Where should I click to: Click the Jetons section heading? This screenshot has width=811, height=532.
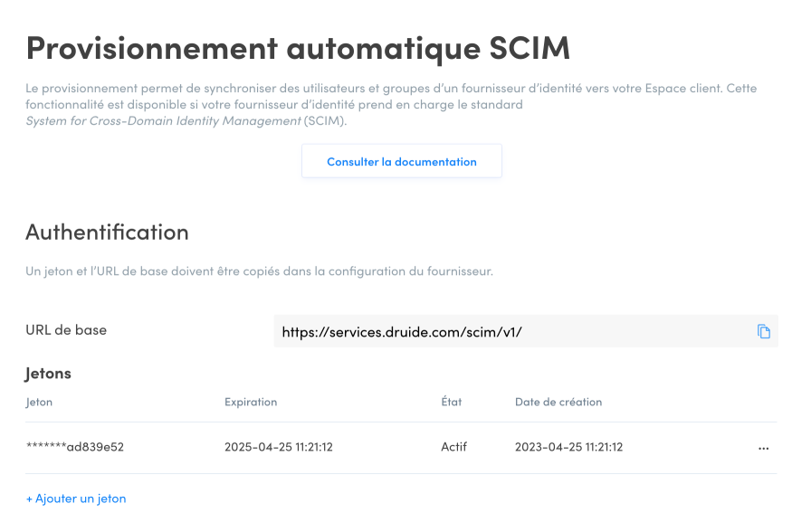[48, 373]
